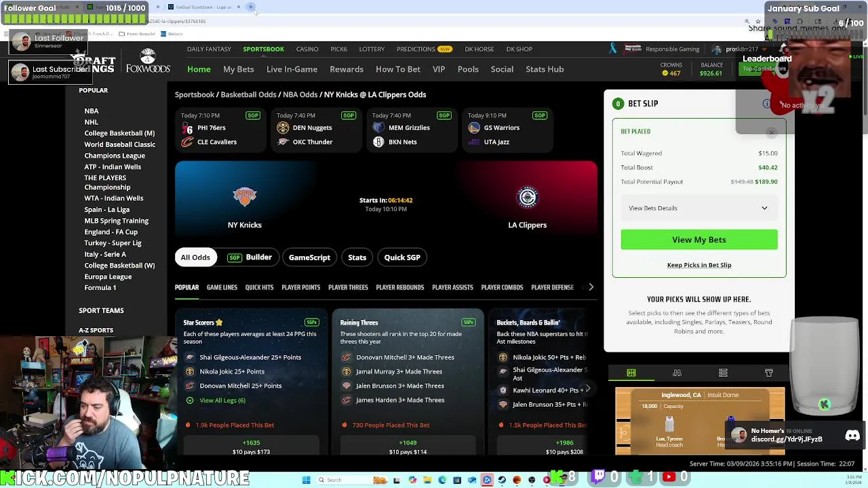Image resolution: width=868 pixels, height=488 pixels.
Task: Open Windows Start menu
Action: pyautogui.click(x=307, y=480)
